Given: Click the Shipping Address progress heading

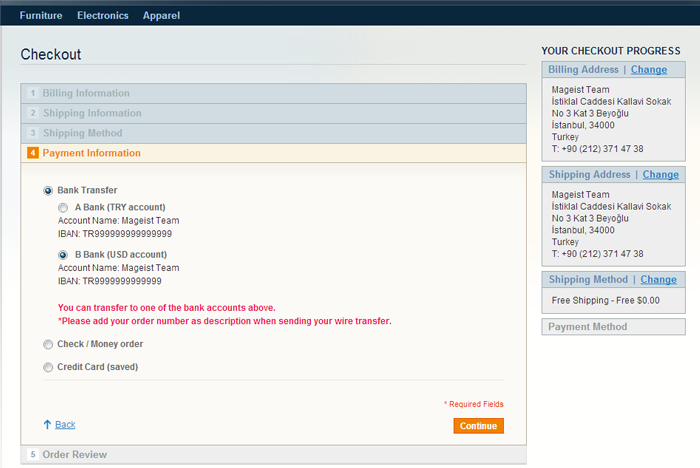Looking at the screenshot, I should 589,175.
